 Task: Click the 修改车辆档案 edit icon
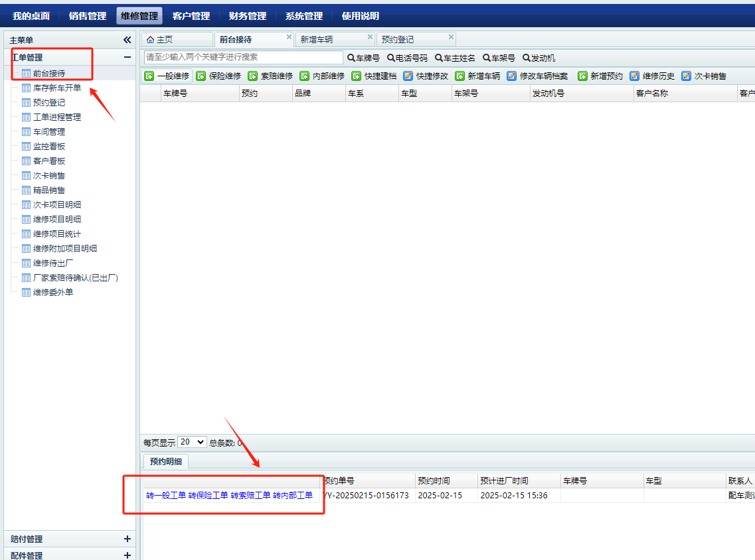[x=512, y=76]
